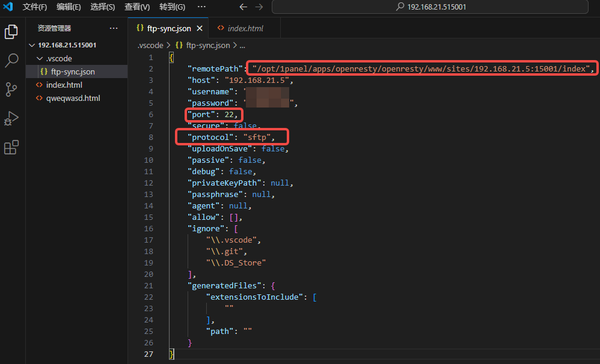The image size is (600, 364).
Task: Go back with the left arrow
Action: [x=243, y=7]
